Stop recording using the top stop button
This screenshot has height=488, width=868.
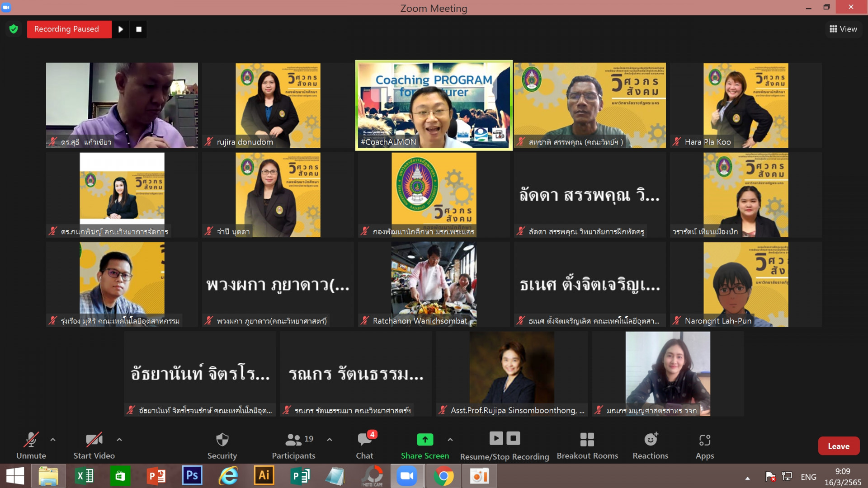coord(139,29)
